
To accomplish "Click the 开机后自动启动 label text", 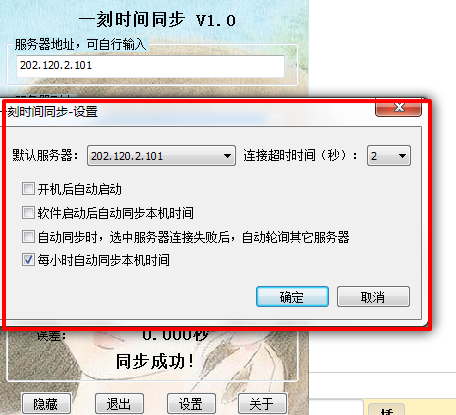I will pos(79,189).
